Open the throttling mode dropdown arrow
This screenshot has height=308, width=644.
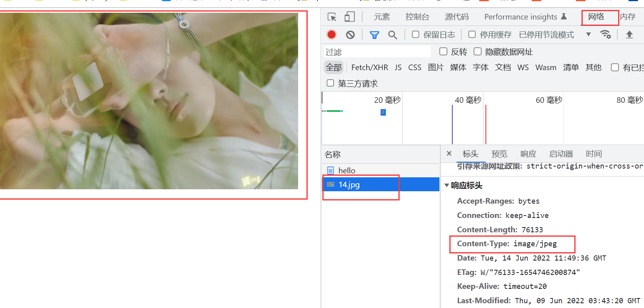588,35
